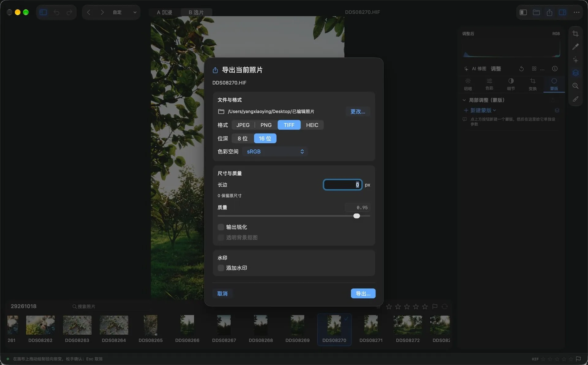Select the eyedropper tool in right toolbar

[575, 47]
